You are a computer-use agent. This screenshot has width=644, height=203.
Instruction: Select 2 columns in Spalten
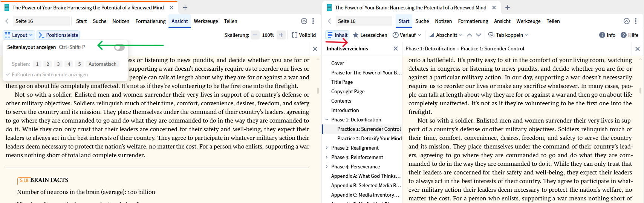48,64
